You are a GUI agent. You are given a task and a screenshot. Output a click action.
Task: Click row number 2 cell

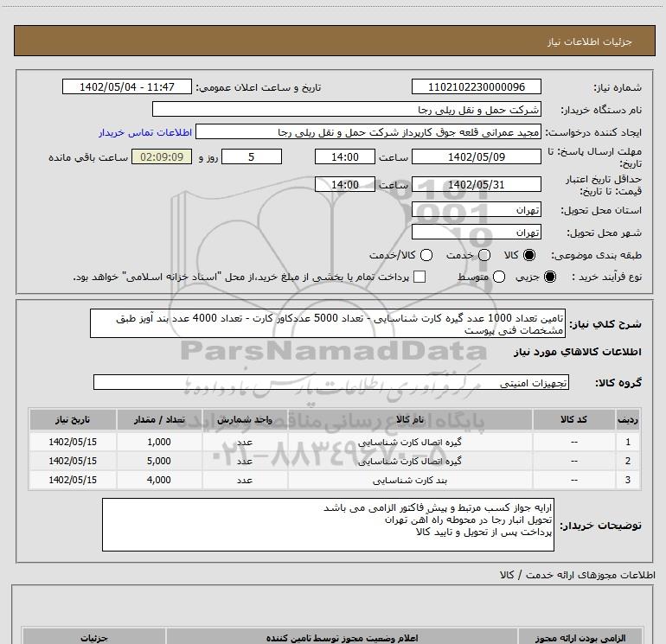click(628, 461)
